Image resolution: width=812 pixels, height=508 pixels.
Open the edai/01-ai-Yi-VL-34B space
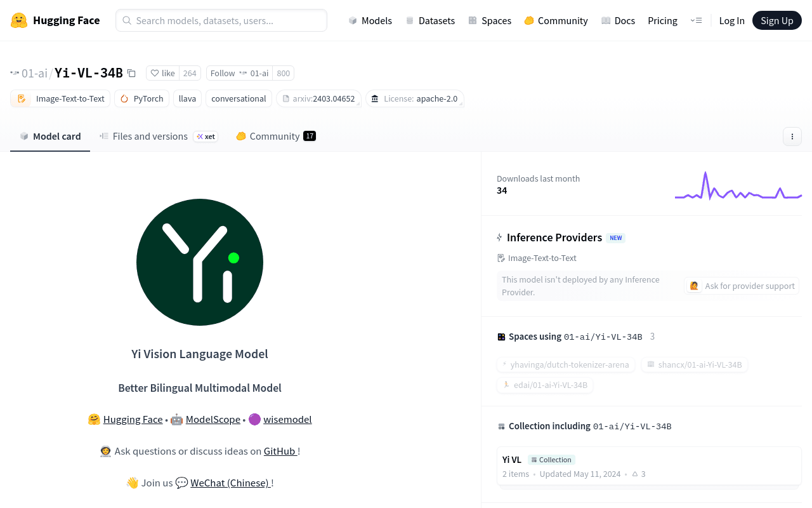click(x=545, y=385)
